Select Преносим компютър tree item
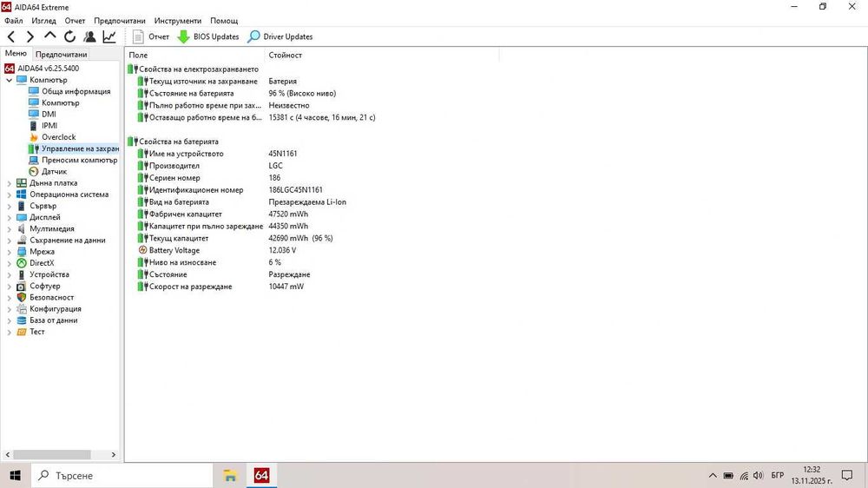 [x=73, y=160]
